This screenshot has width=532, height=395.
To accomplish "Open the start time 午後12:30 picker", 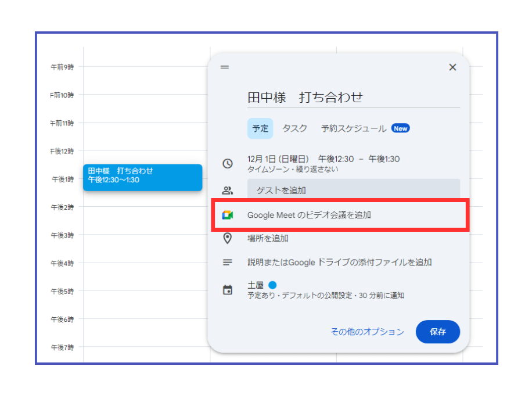I will pos(336,159).
